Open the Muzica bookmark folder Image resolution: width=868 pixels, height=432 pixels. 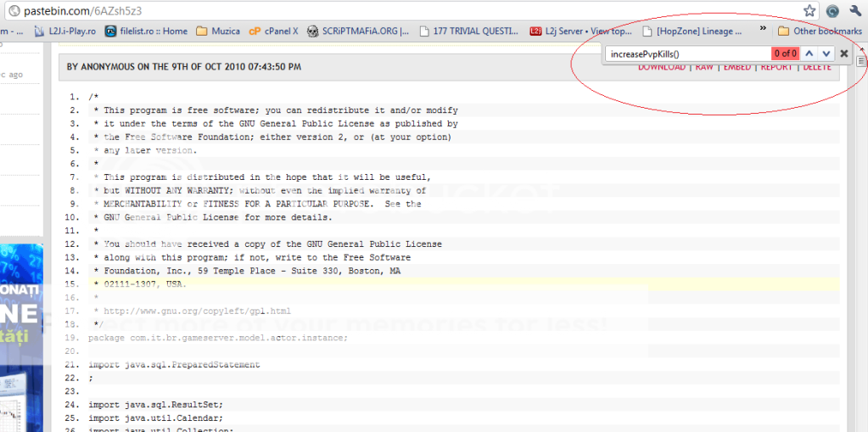(217, 31)
